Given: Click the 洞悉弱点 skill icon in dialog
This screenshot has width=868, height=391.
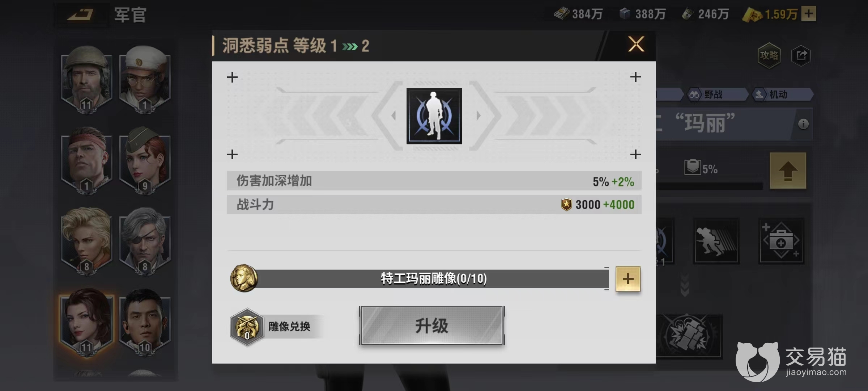Looking at the screenshot, I should click(434, 116).
